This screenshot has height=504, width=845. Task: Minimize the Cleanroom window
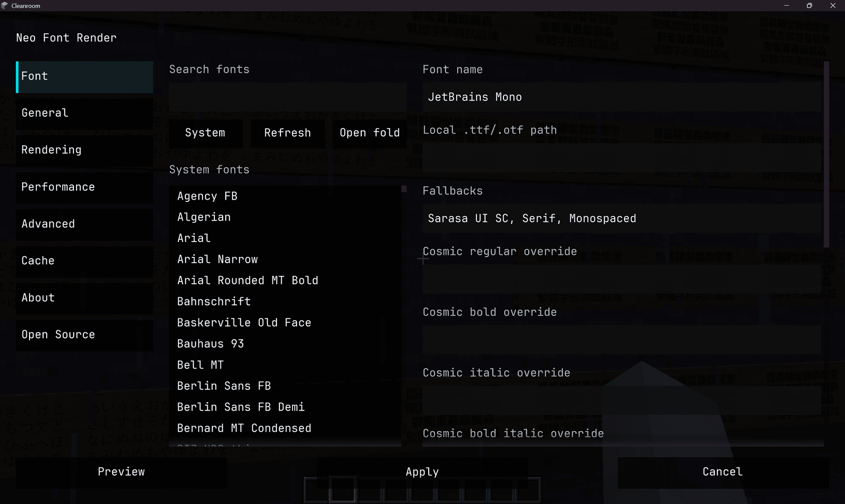pos(786,6)
